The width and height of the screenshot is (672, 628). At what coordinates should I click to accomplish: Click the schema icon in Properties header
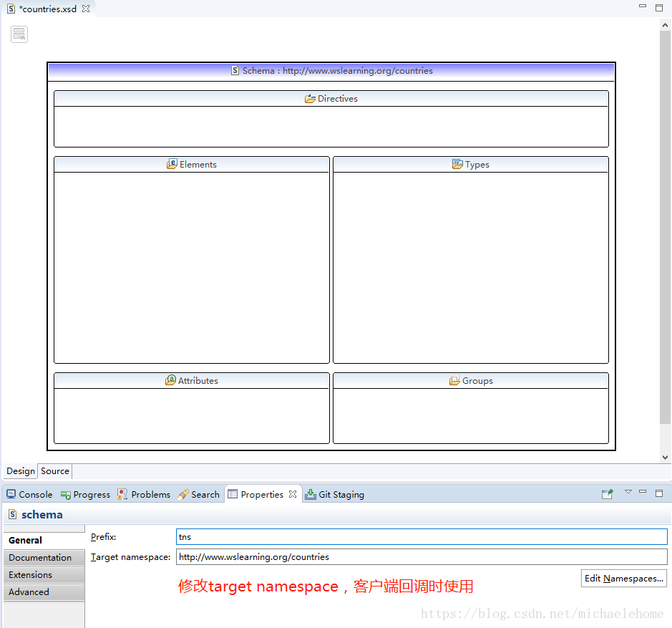coord(13,514)
